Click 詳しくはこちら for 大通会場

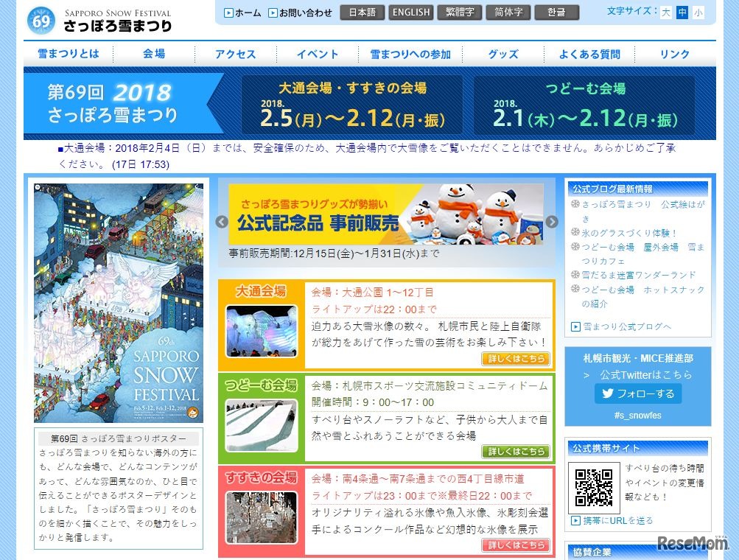click(516, 359)
